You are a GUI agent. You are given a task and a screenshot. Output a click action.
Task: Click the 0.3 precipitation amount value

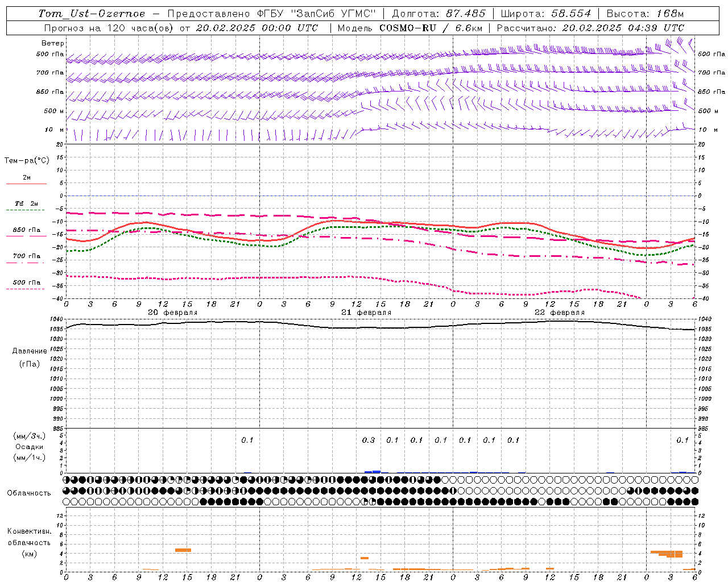[369, 440]
